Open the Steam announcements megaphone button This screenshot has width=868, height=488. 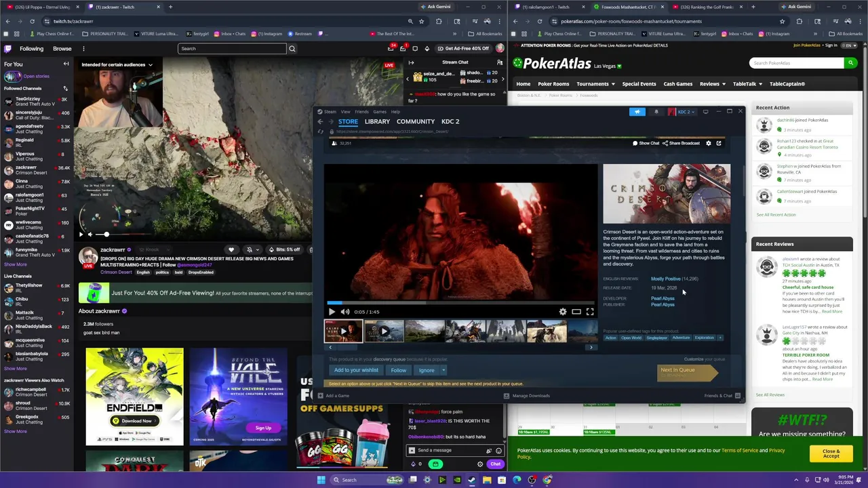637,112
